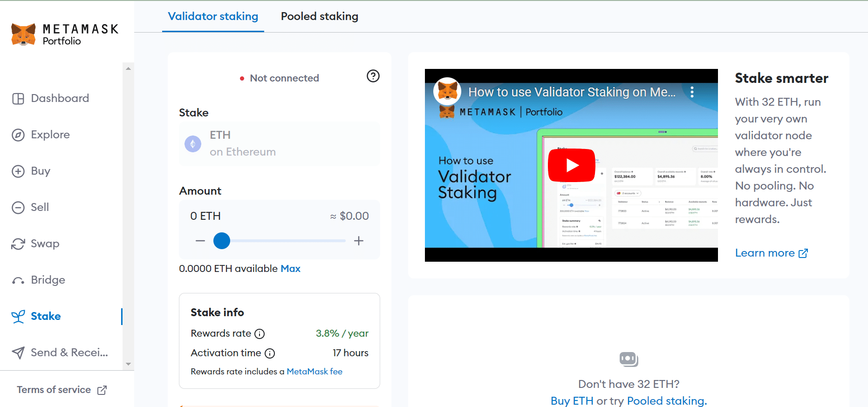Image resolution: width=868 pixels, height=407 pixels.
Task: Click the amount slider handle
Action: (x=222, y=241)
